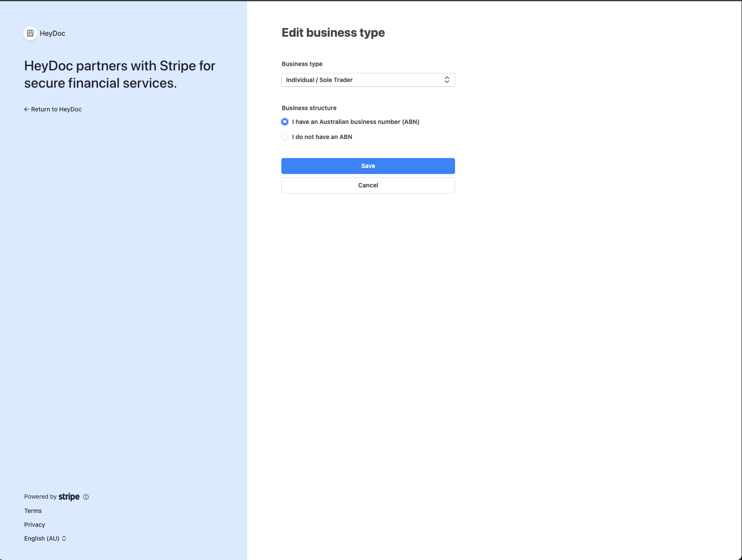Click the Stripe wordmark logo
The height and width of the screenshot is (560, 742).
pos(69,497)
